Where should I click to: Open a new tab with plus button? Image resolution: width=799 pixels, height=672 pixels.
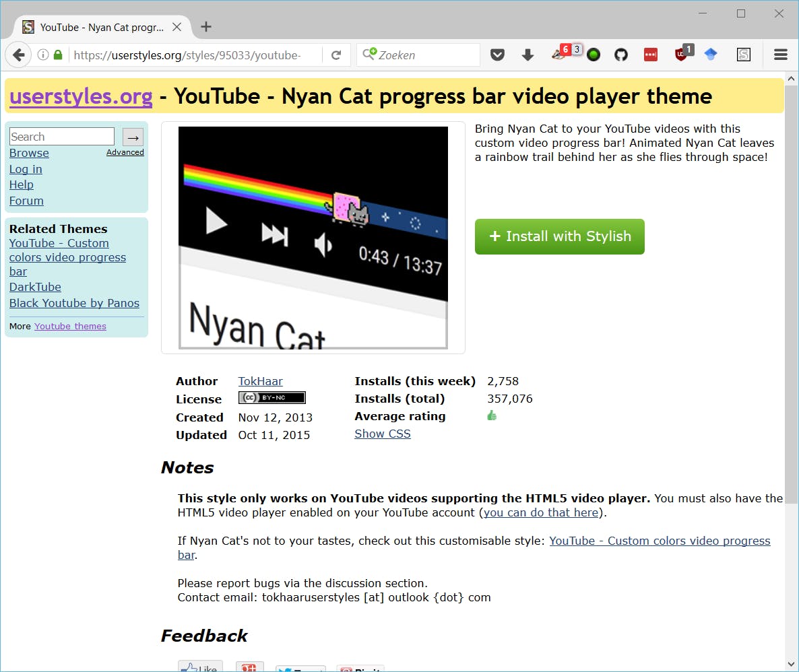click(x=206, y=27)
